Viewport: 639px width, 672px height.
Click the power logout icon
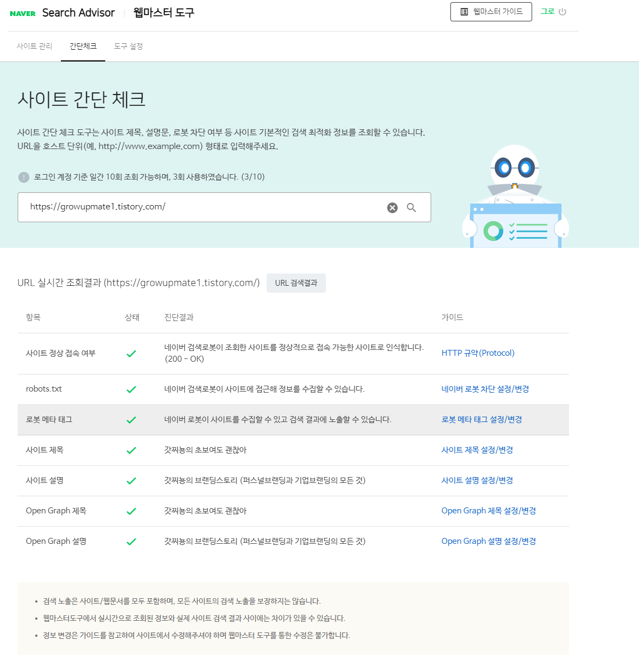pyautogui.click(x=562, y=12)
